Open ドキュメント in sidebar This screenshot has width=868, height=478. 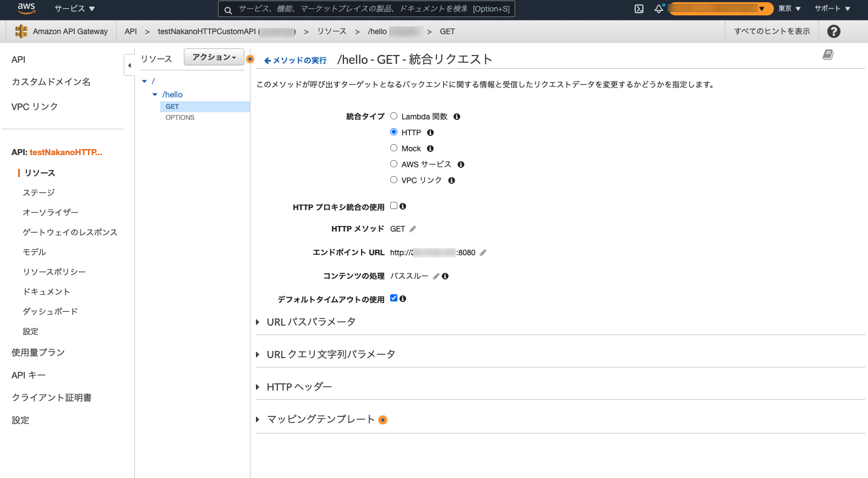click(46, 292)
